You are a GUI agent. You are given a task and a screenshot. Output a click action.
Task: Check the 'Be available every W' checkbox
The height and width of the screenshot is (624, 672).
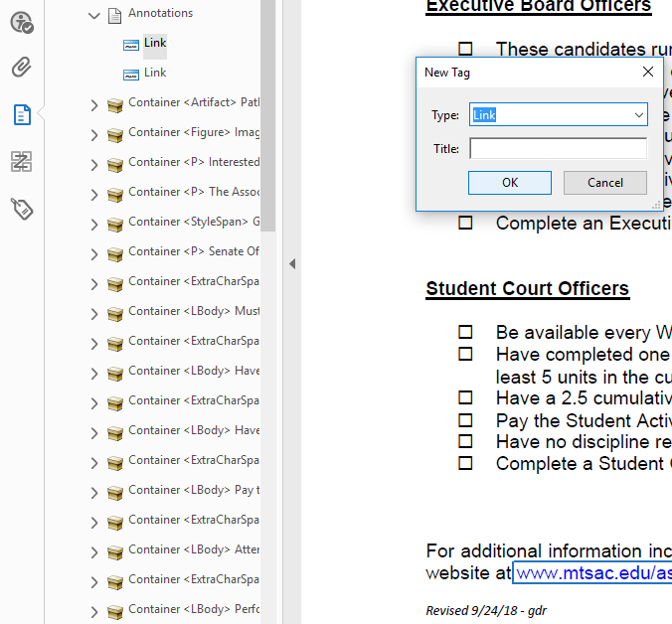465,332
